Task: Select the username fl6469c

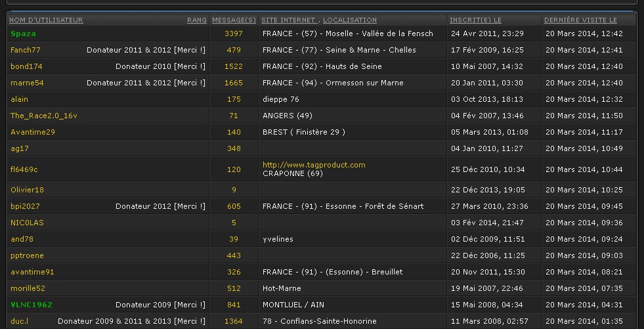Action: click(24, 169)
